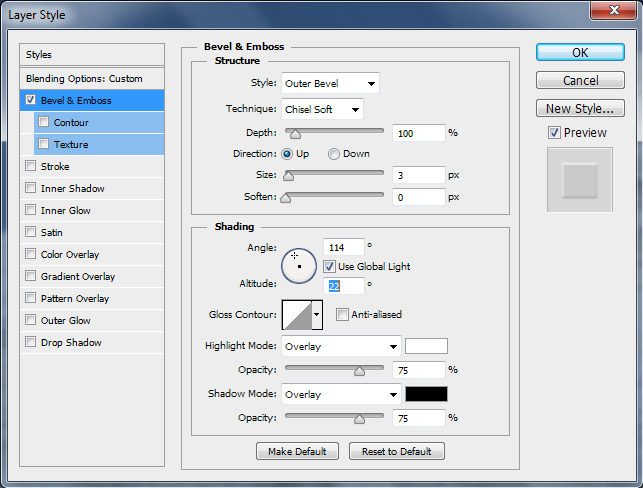Uncheck Use Global Light

coord(329,267)
